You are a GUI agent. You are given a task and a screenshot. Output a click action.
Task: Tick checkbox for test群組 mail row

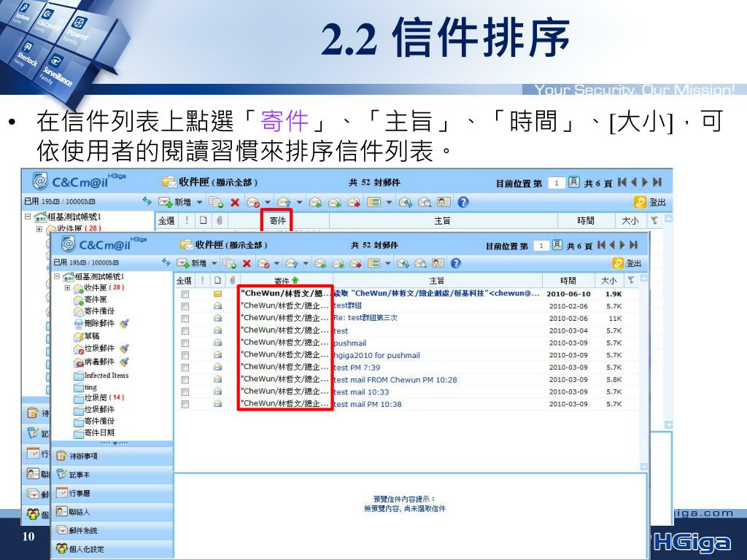coord(185,306)
